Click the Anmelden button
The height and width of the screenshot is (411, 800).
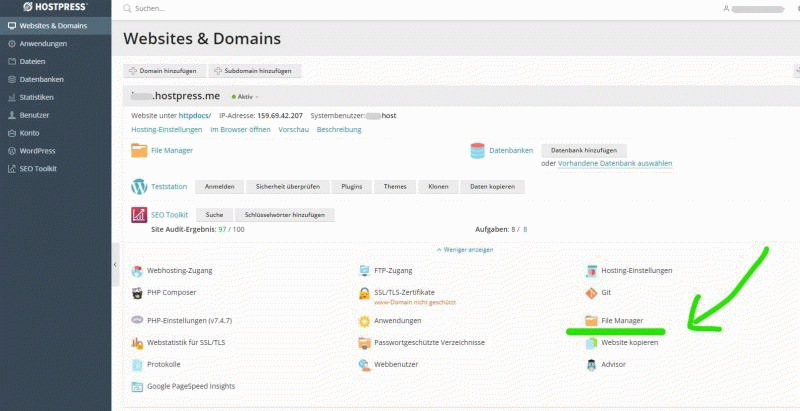[220, 187]
